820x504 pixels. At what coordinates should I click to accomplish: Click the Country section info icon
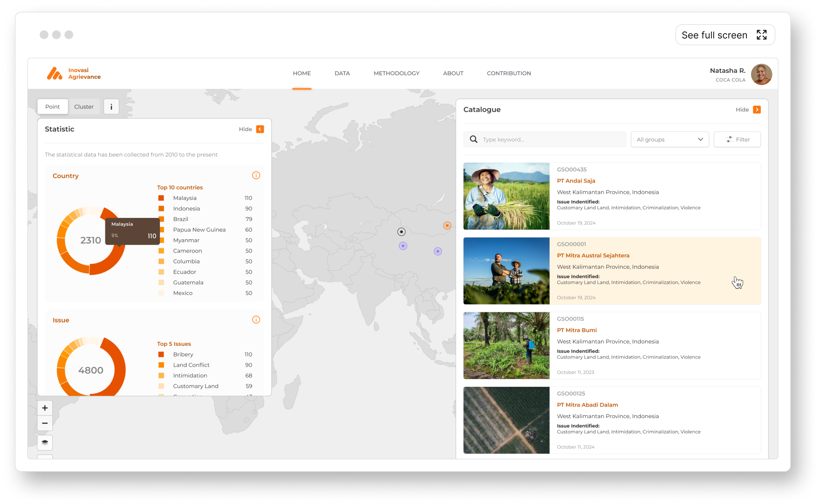(256, 175)
